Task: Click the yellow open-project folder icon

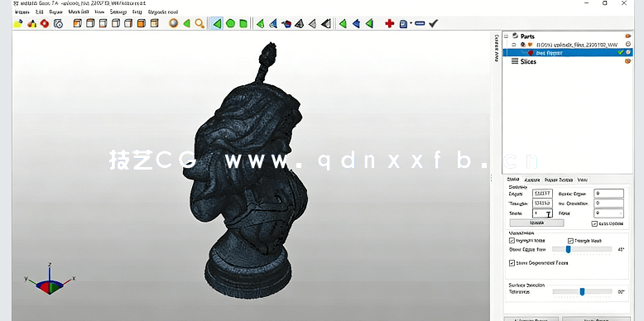Action: pyautogui.click(x=18, y=24)
